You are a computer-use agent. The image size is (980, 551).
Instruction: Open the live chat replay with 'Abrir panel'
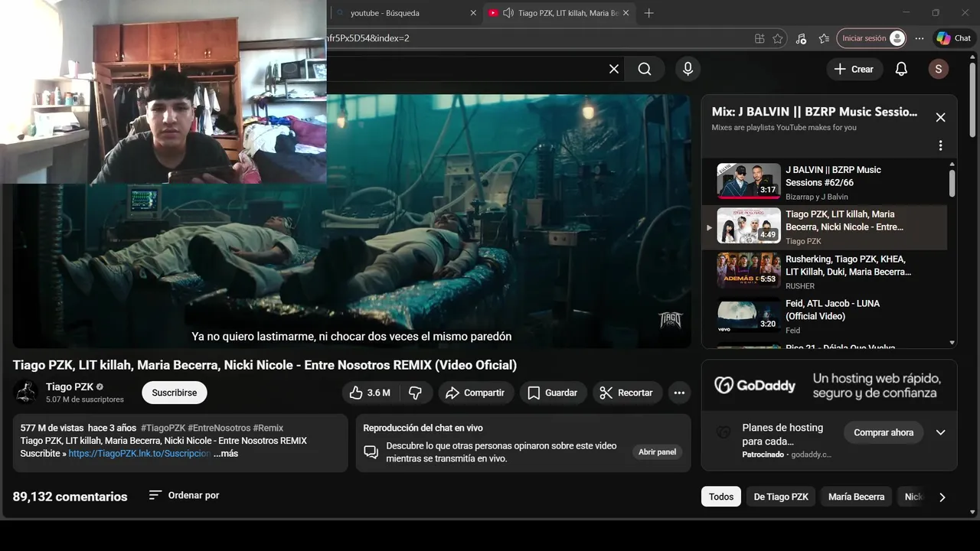(x=658, y=452)
